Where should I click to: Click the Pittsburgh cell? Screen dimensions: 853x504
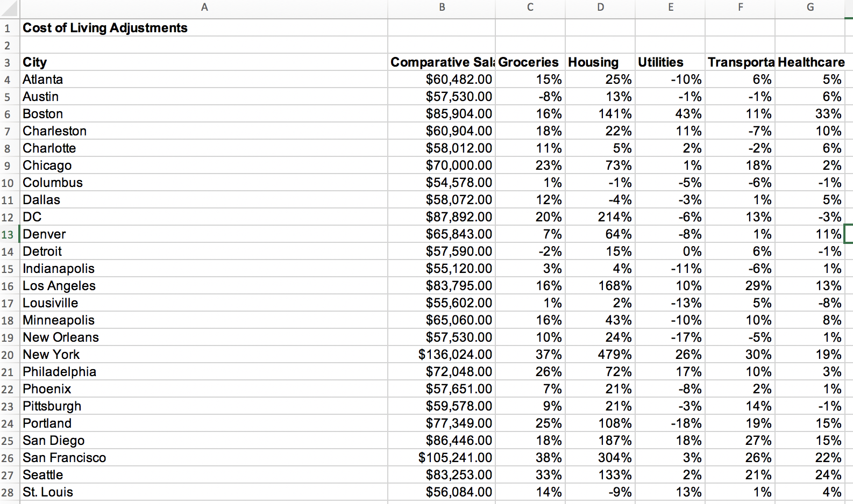(204, 406)
